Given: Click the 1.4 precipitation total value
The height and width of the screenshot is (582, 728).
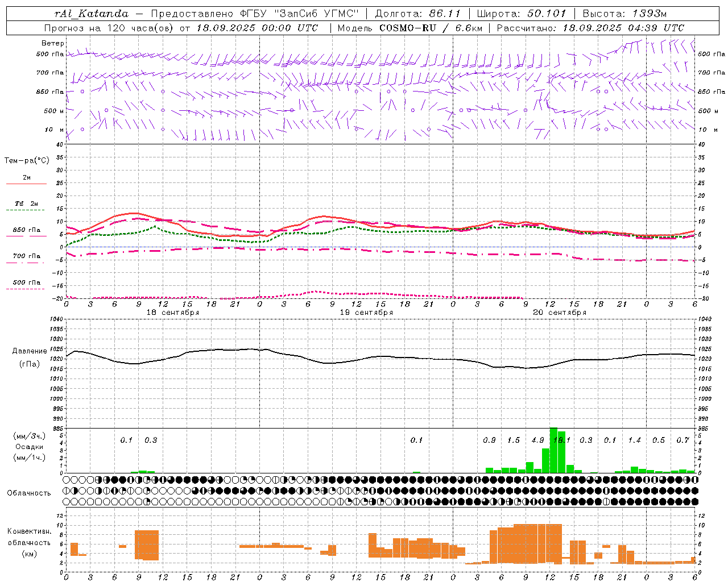Looking at the screenshot, I should tap(634, 440).
